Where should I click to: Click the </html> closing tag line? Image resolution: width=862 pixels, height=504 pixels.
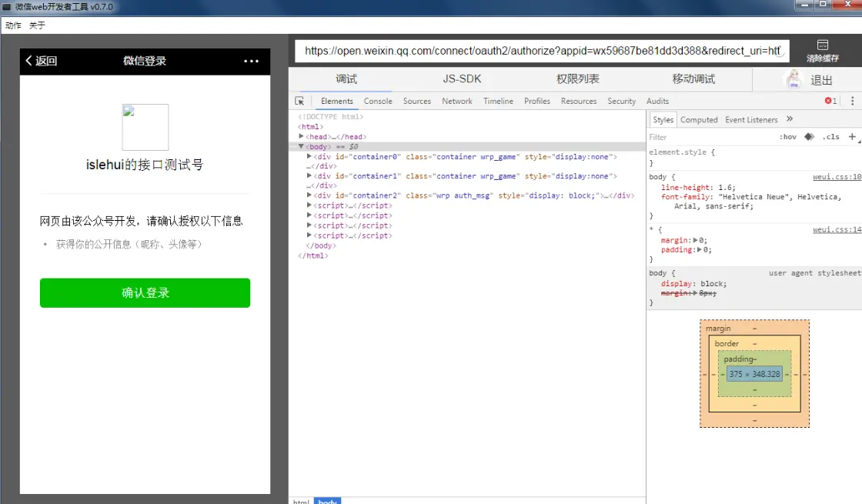coord(312,255)
